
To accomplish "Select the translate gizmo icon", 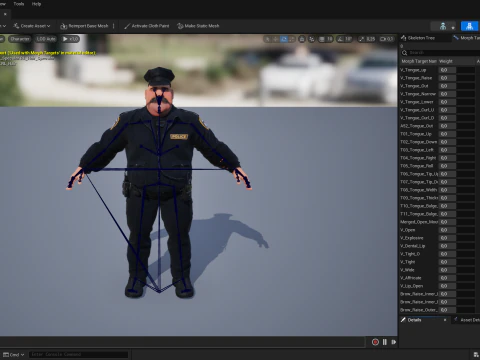I will point(276,39).
